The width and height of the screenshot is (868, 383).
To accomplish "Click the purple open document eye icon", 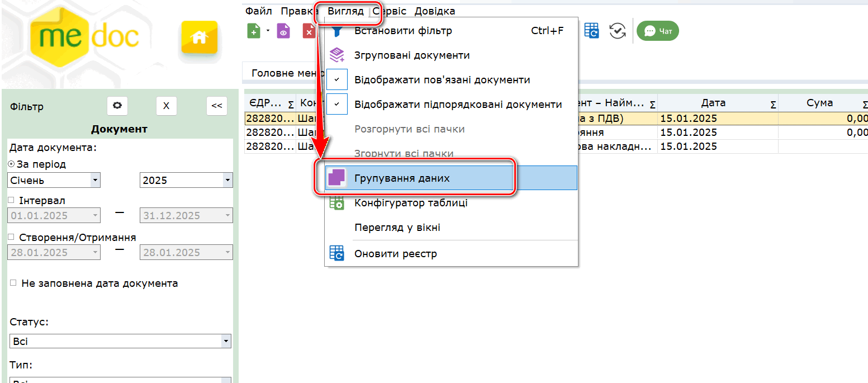I will [x=284, y=31].
